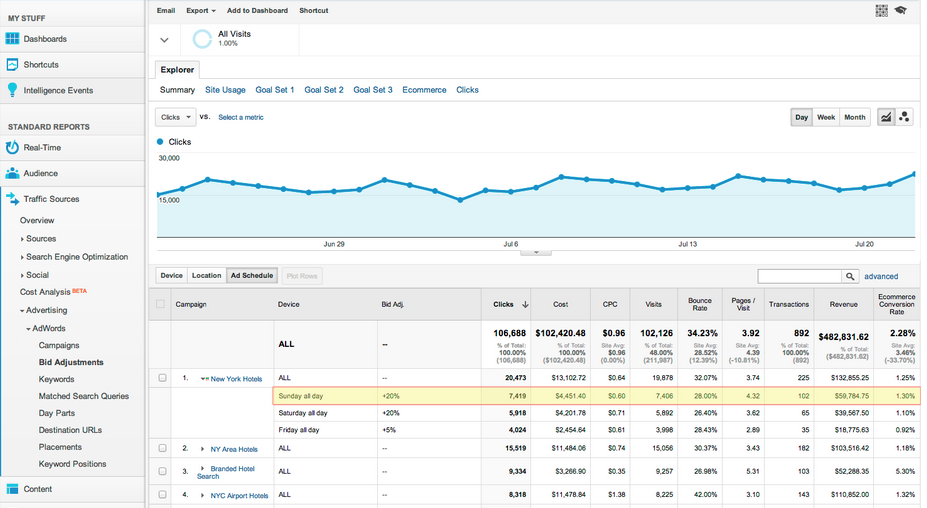Click the Real-Time clock icon
Screen dimensions: 927x508
tap(13, 147)
